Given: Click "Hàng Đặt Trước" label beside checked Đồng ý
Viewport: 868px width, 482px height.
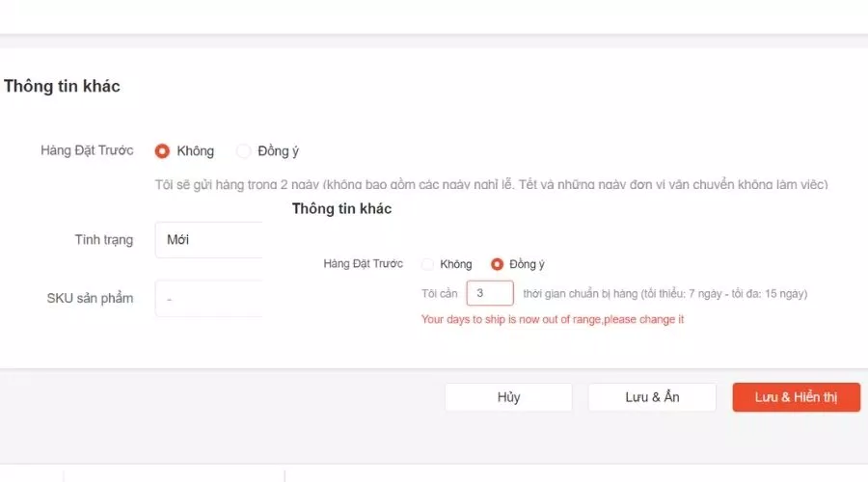Looking at the screenshot, I should point(364,264).
